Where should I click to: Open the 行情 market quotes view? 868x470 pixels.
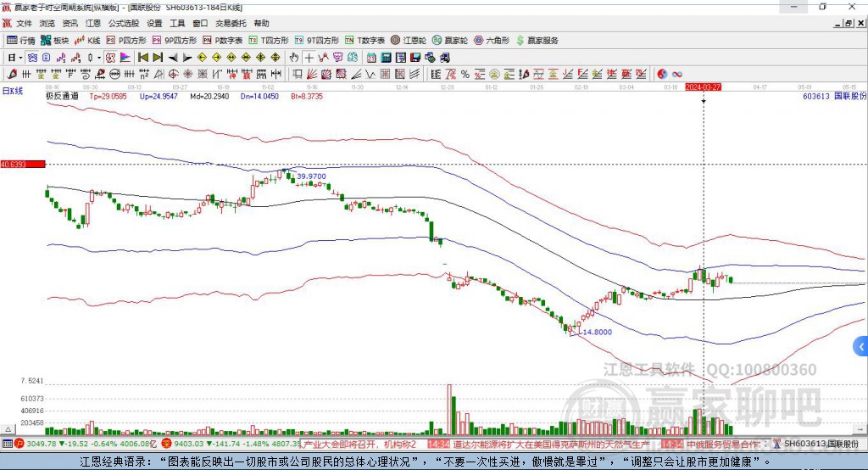(21, 41)
